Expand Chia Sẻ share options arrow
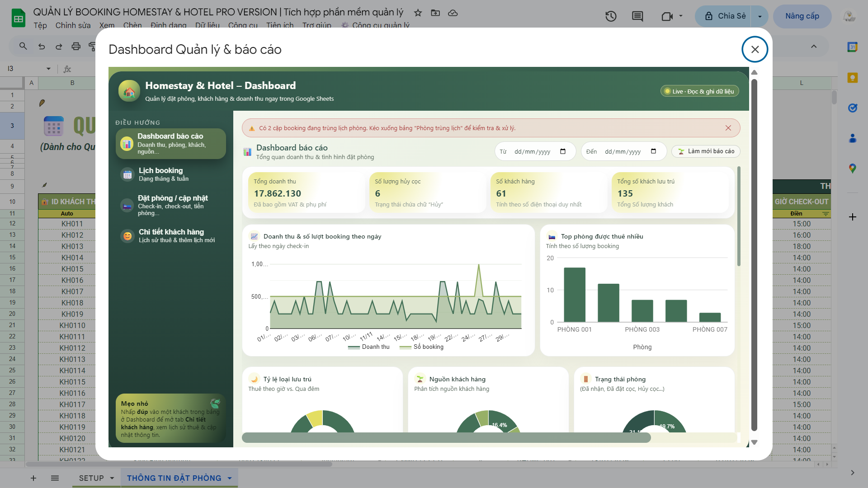The image size is (868, 488). tap(760, 16)
